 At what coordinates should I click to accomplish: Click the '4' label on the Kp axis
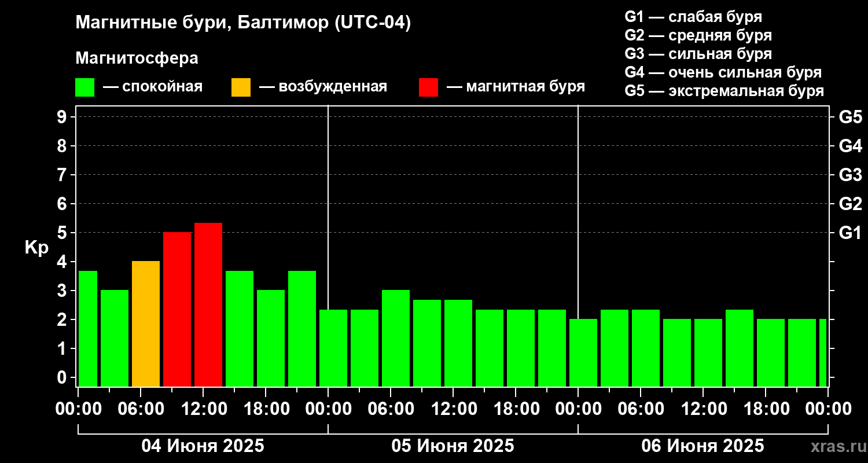tap(63, 262)
